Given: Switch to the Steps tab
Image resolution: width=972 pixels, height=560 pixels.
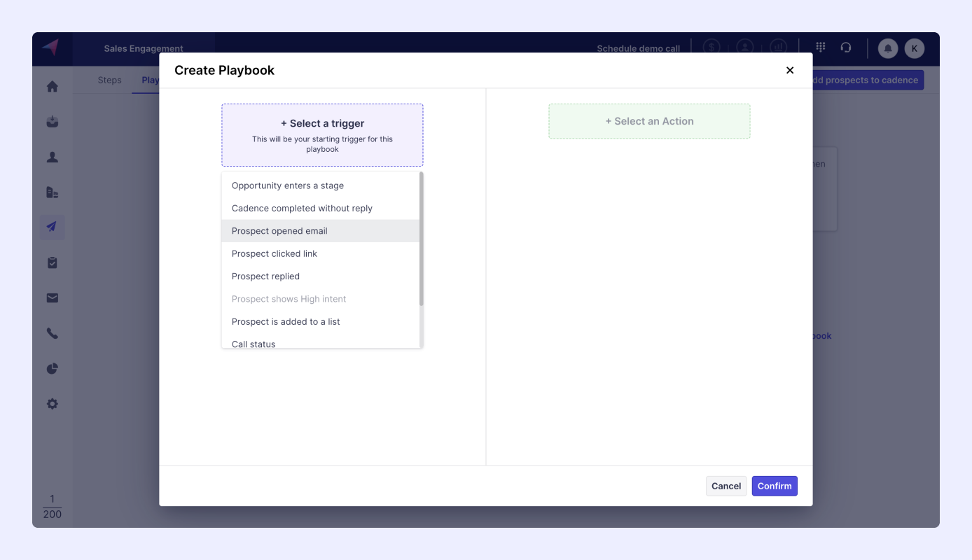Looking at the screenshot, I should [109, 80].
